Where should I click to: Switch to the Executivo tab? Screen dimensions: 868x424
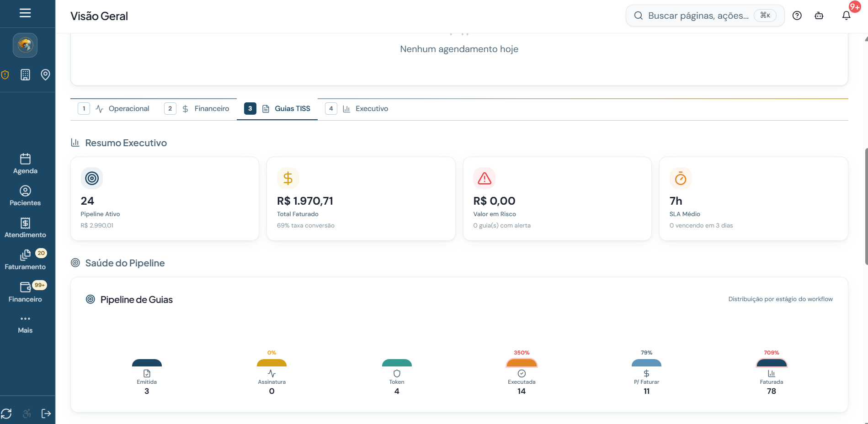point(357,109)
